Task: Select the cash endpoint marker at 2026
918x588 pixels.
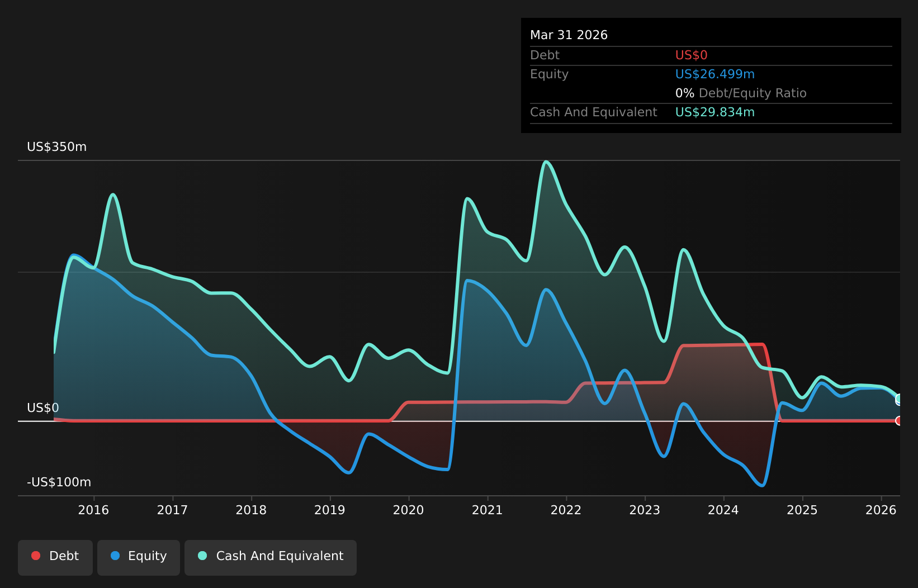Action: point(899,399)
